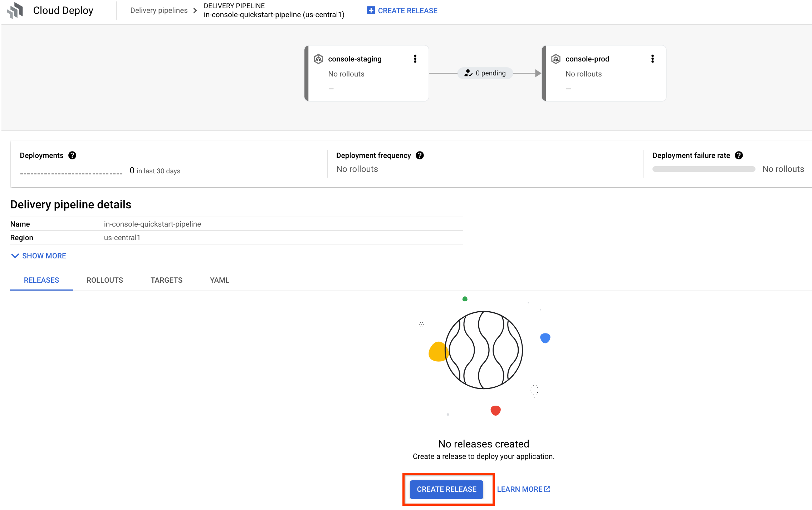Click the three-dot menu on console-staging
Image resolution: width=812 pixels, height=510 pixels.
click(415, 58)
